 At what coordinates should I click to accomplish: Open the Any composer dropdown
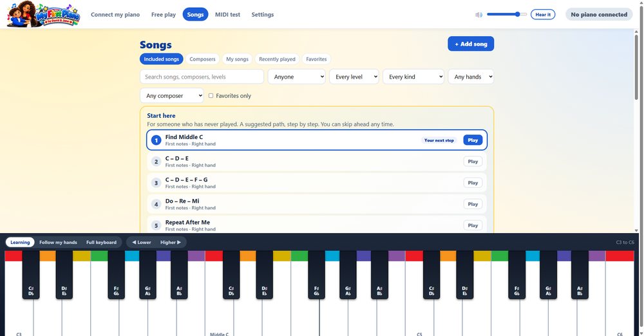pos(172,96)
